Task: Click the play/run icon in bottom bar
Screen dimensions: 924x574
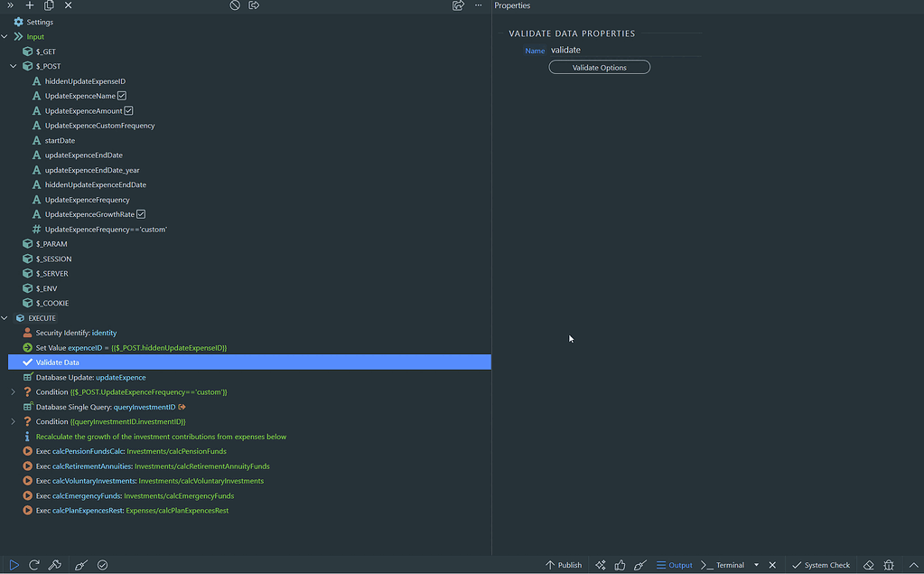Action: tap(14, 565)
